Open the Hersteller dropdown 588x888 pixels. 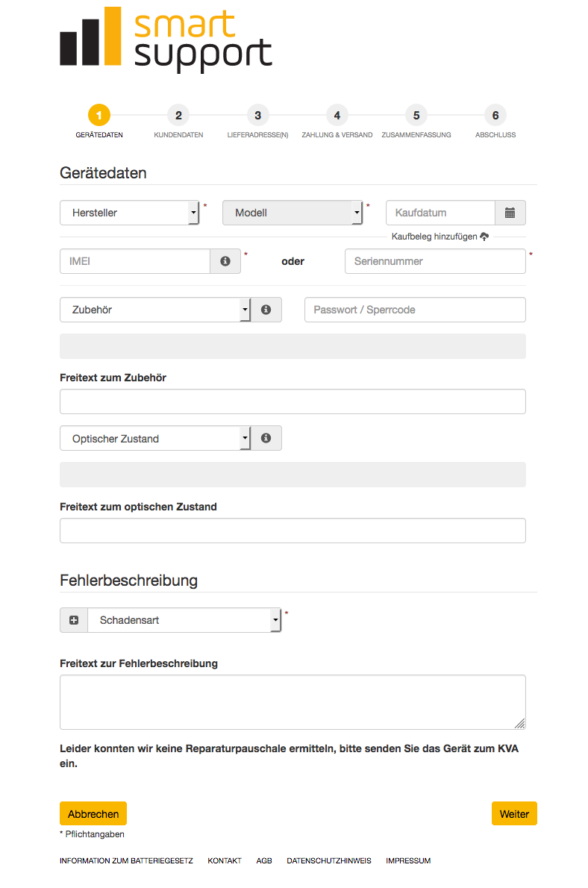pyautogui.click(x=130, y=213)
